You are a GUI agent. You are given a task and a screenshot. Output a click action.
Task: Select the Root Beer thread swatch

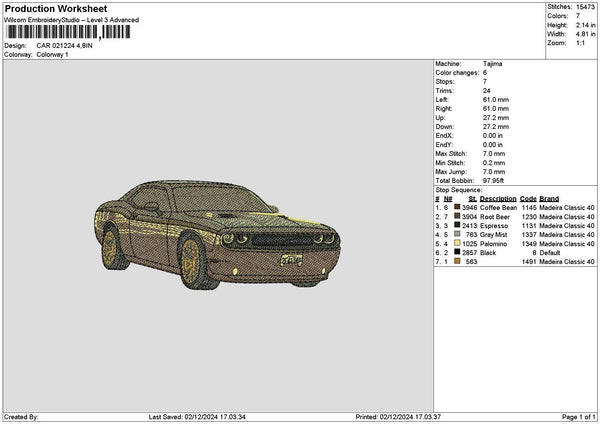(458, 216)
